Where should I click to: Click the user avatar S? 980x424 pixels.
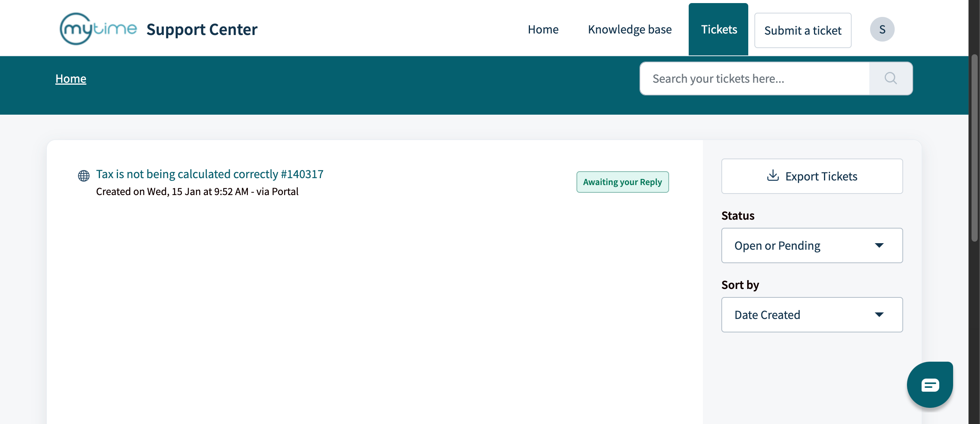click(882, 29)
